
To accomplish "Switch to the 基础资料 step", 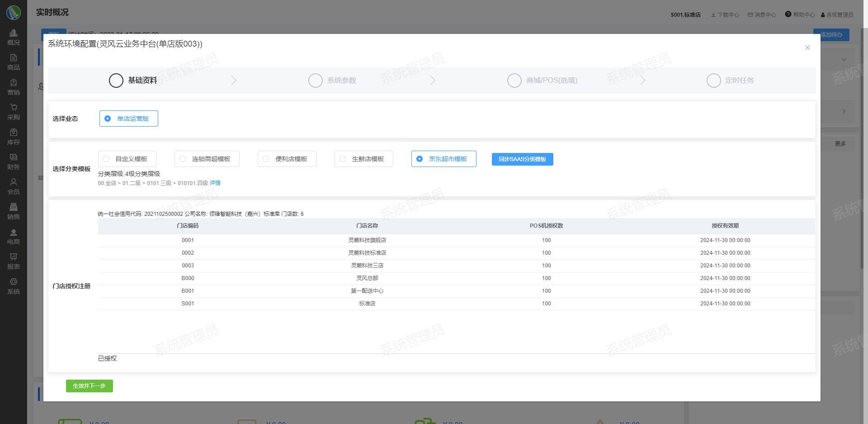I will coord(133,81).
